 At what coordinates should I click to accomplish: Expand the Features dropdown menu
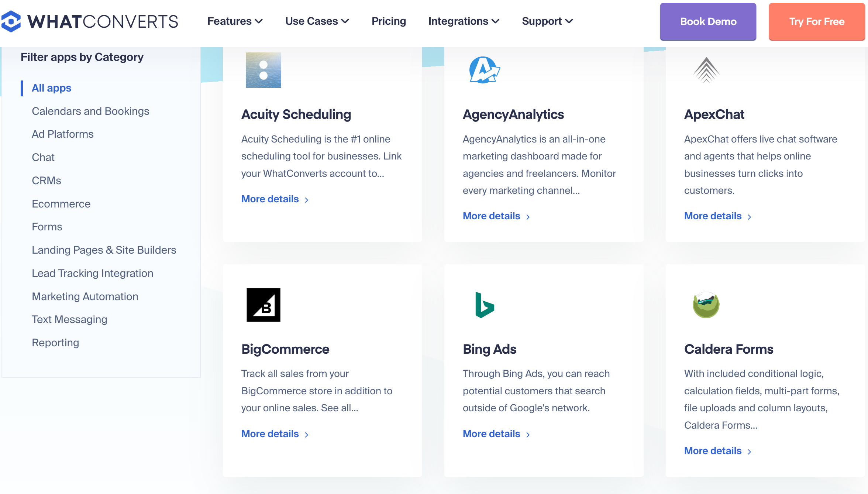pyautogui.click(x=235, y=21)
